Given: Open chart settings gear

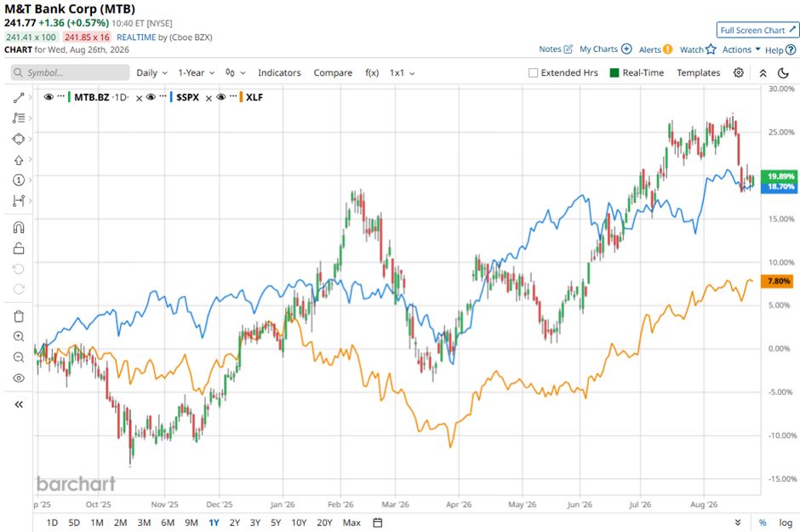Looking at the screenshot, I should pos(738,72).
